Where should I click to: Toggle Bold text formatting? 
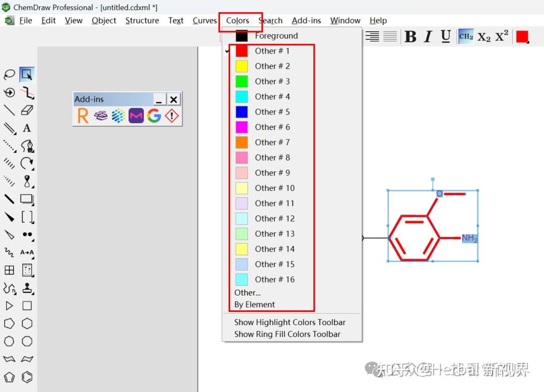411,36
